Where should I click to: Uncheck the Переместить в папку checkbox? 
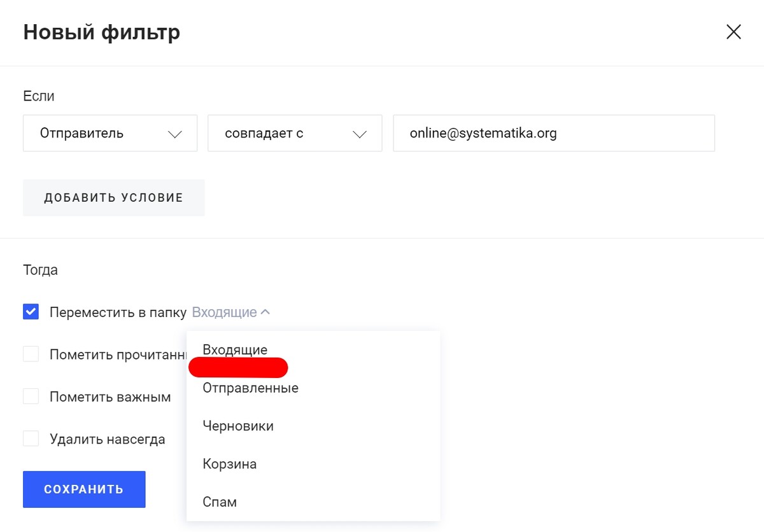31,312
